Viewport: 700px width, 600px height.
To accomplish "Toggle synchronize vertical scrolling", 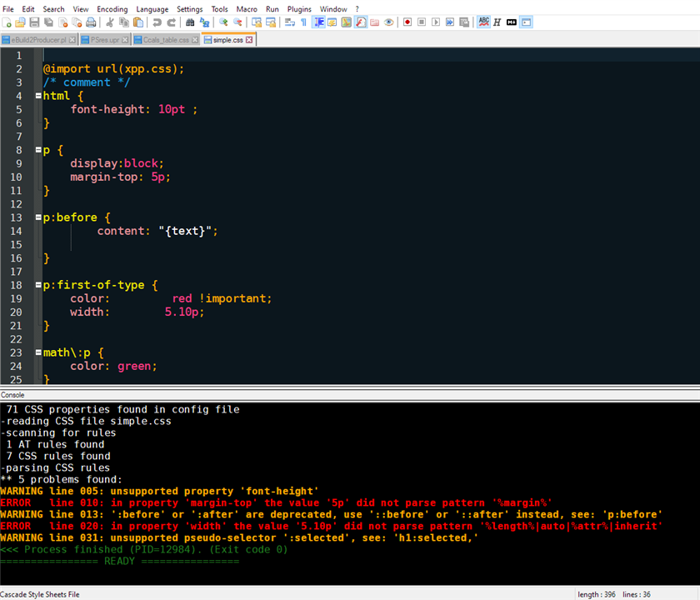I will 257,22.
